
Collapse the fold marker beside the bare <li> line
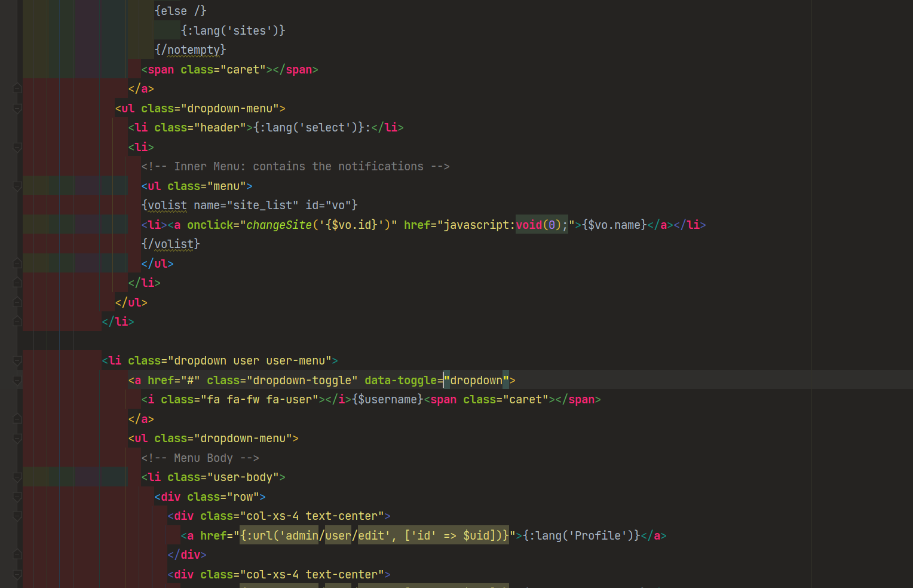17,147
